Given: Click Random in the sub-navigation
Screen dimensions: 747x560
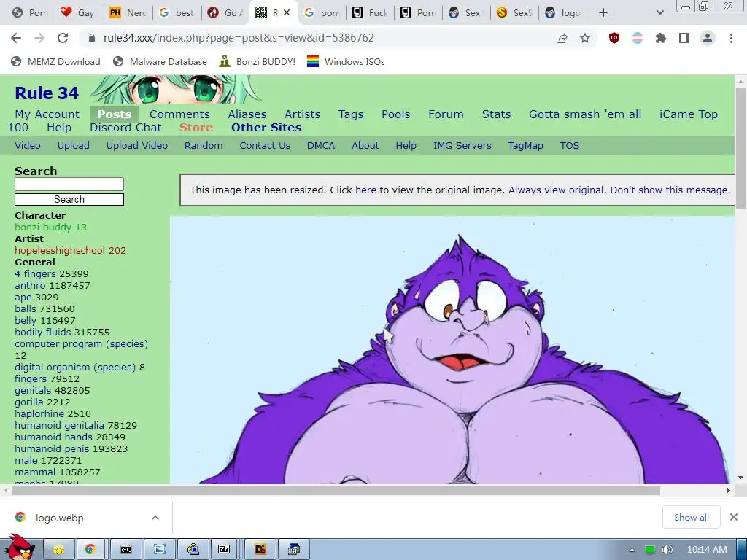Looking at the screenshot, I should pyautogui.click(x=204, y=146).
